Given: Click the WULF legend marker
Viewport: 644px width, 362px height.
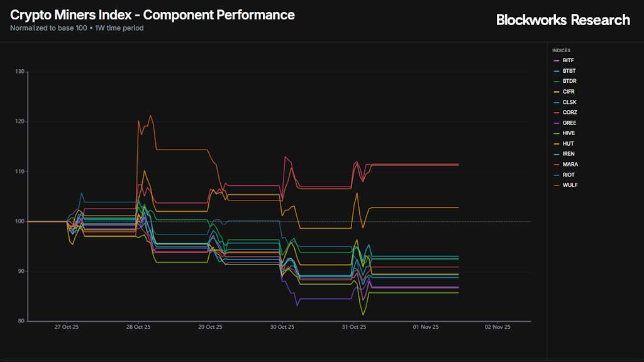Looking at the screenshot, I should (557, 185).
